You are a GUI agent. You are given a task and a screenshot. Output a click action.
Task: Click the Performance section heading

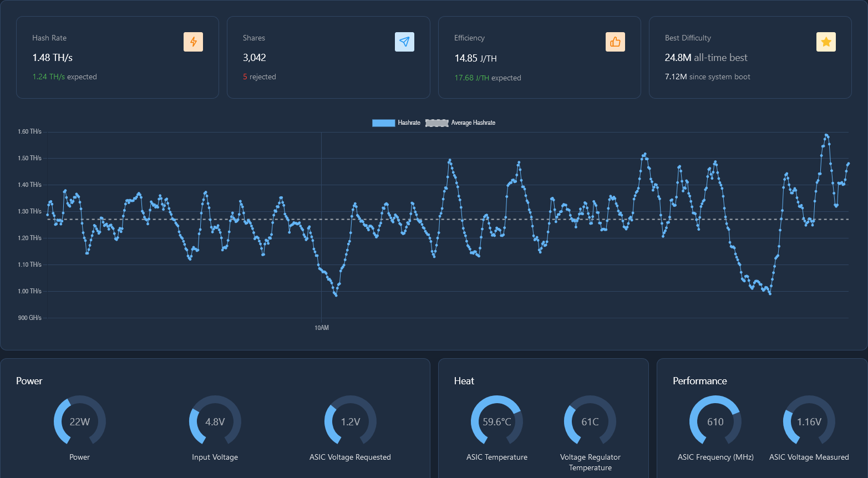(x=699, y=381)
